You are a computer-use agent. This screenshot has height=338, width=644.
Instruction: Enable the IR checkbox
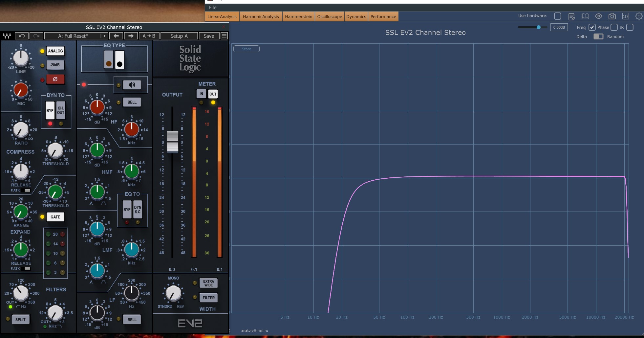click(630, 27)
